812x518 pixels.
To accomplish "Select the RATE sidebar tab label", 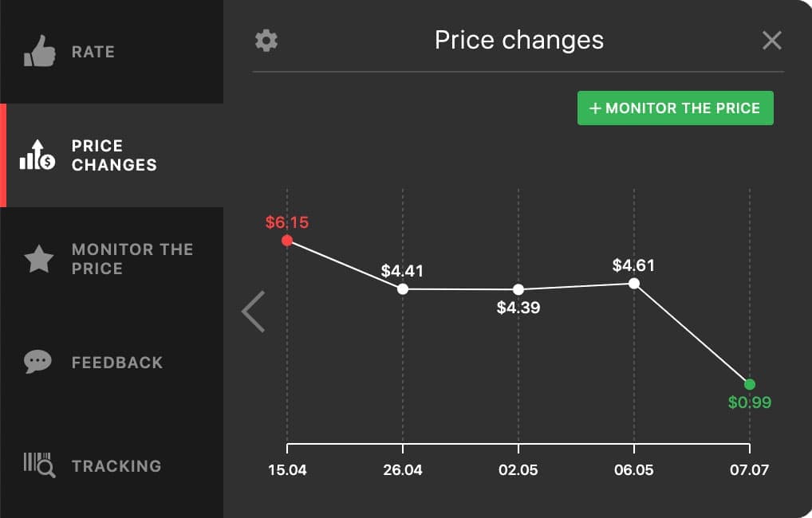I will click(x=93, y=52).
